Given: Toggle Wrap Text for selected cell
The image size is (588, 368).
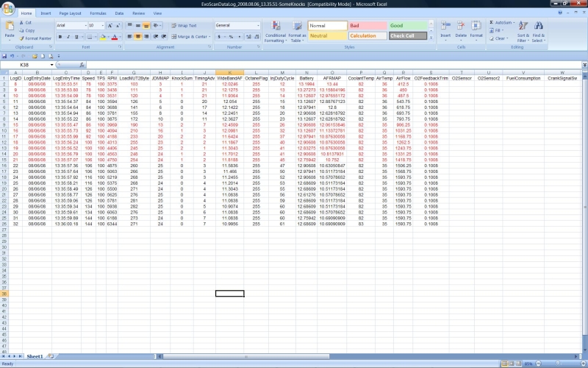Looking at the screenshot, I should 184,25.
